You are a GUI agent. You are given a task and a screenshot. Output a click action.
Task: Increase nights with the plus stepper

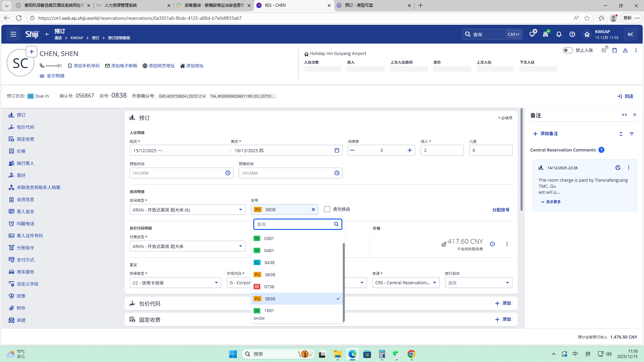coord(410,150)
